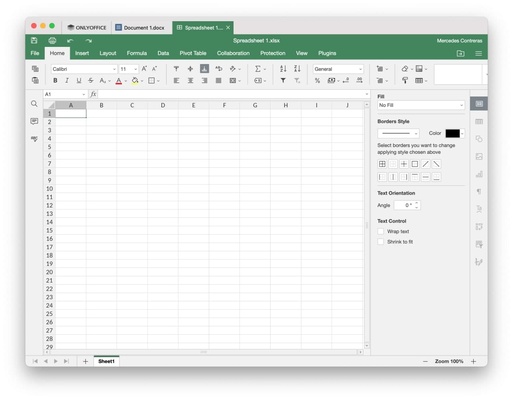Click the fx insert function button
513x400 pixels.
pos(93,94)
